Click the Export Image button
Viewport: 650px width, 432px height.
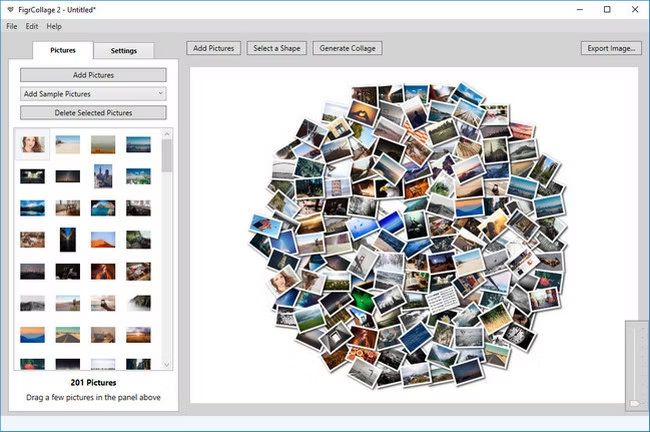pyautogui.click(x=610, y=48)
